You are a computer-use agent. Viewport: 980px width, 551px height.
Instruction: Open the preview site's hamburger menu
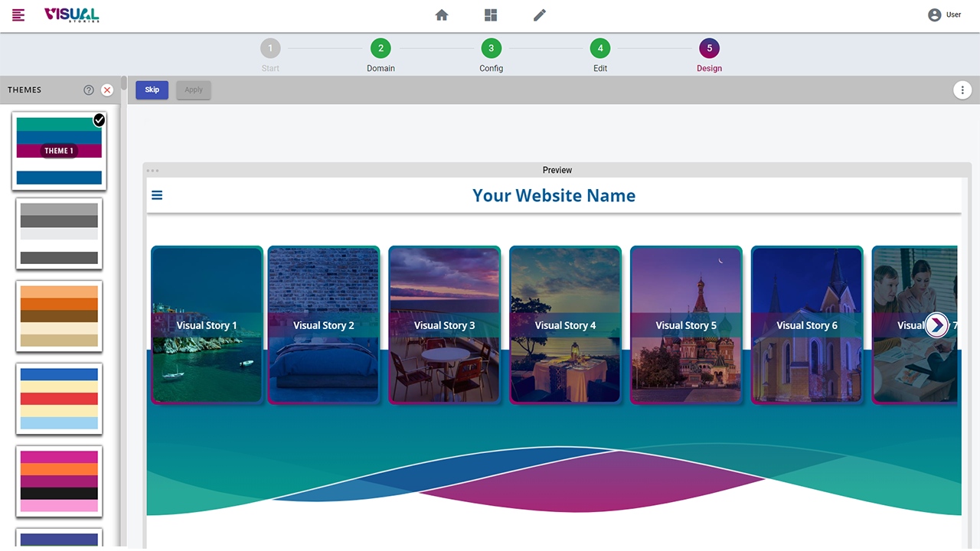coord(157,195)
